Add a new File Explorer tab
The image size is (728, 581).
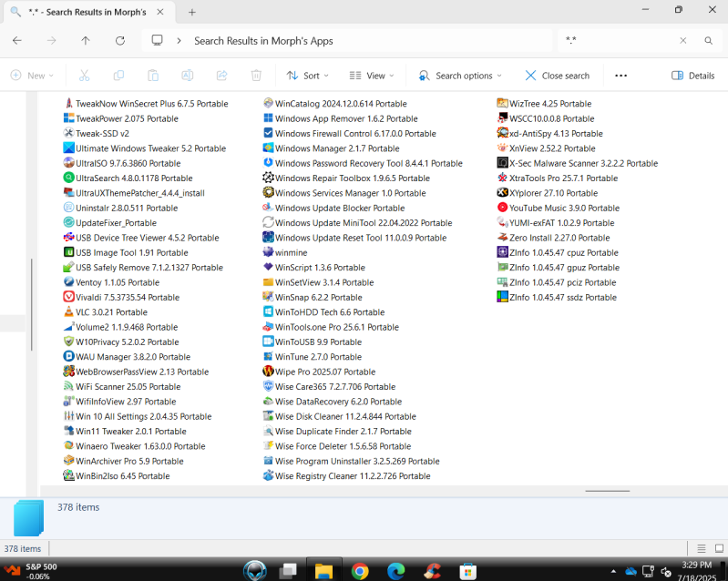(x=191, y=13)
